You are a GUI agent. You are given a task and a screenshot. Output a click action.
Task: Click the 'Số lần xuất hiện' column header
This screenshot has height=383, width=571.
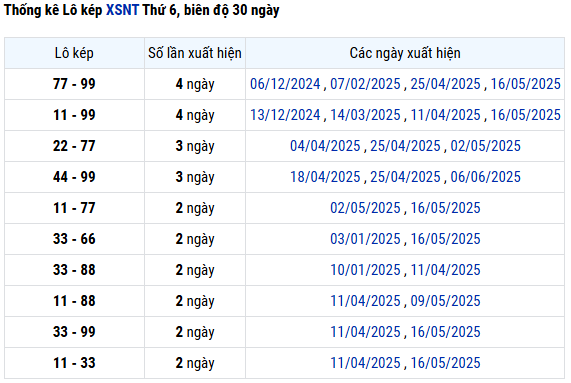[x=195, y=53]
